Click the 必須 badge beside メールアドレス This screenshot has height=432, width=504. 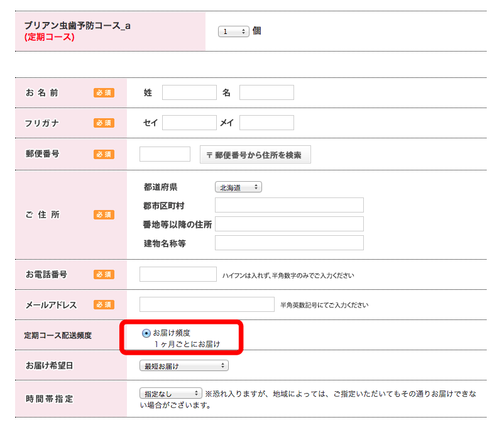[104, 304]
